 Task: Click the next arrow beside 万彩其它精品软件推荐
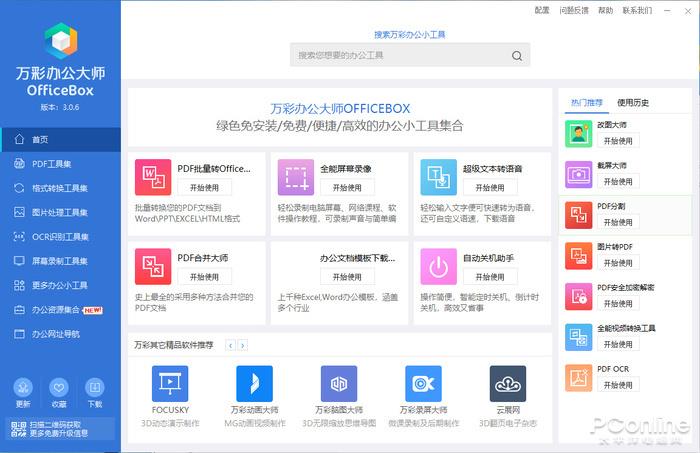(243, 345)
